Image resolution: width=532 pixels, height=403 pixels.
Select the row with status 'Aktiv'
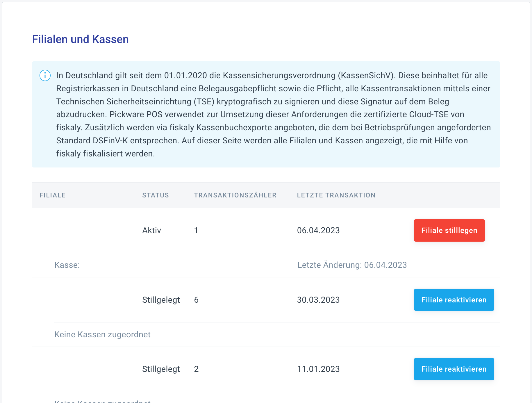[151, 230]
